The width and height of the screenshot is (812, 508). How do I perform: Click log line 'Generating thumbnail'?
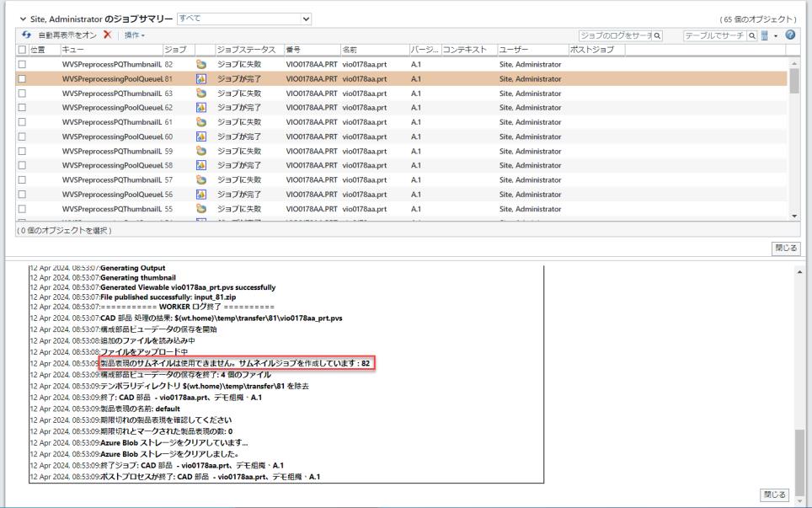[x=138, y=277]
